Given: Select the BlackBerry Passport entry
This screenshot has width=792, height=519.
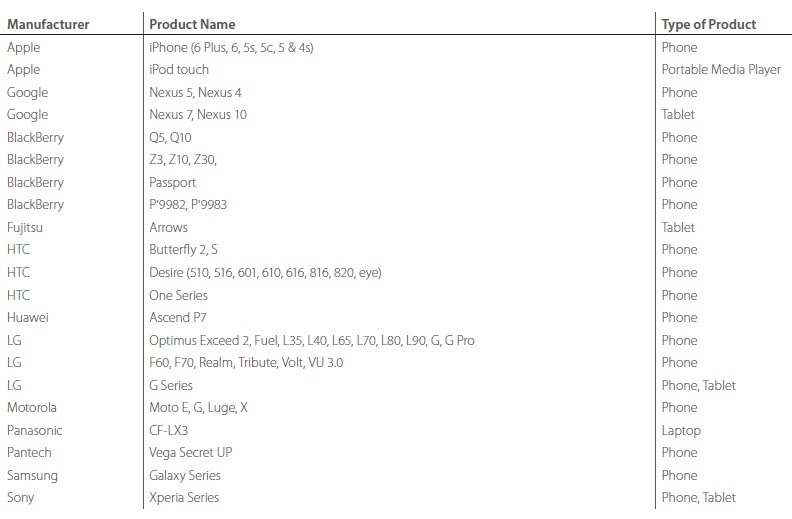Looking at the screenshot, I should pos(172,183).
